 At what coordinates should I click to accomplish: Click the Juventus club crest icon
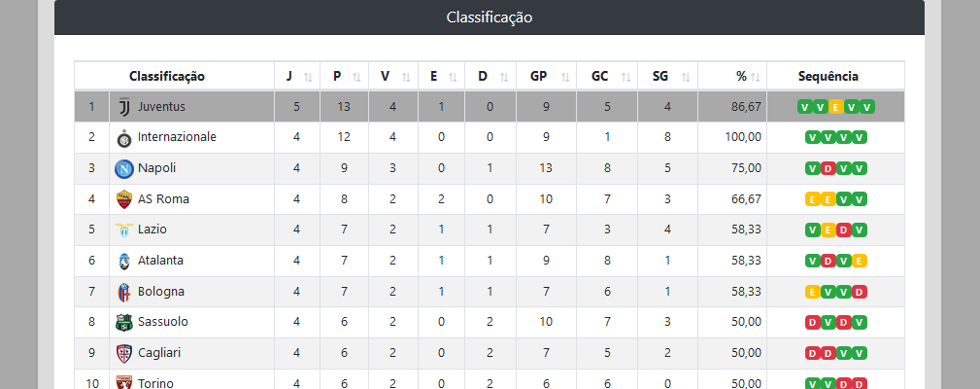tap(123, 107)
